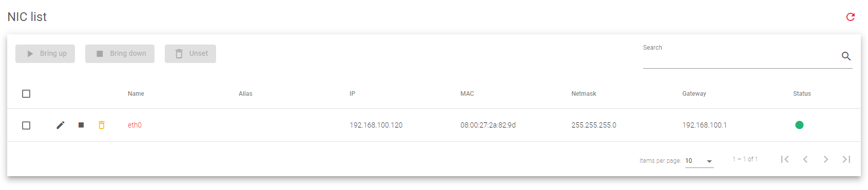Go to the next page
This screenshot has width=868, height=190.
[826, 159]
